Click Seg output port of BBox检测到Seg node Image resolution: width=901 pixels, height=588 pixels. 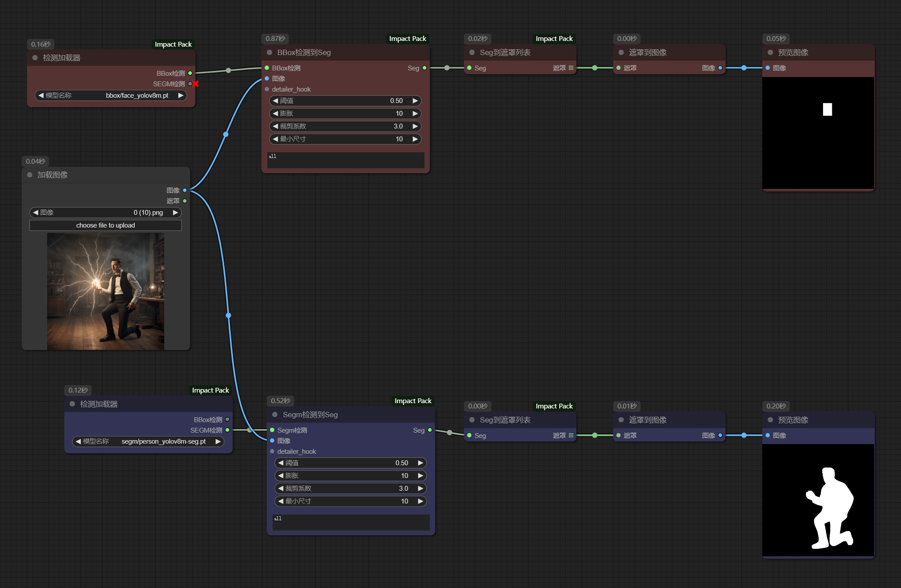coord(425,68)
